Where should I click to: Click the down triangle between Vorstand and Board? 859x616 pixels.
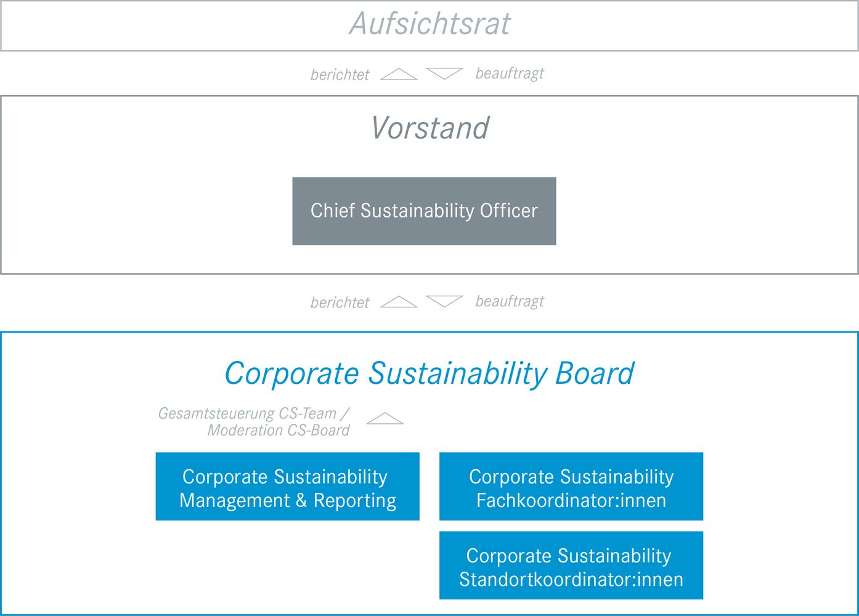[444, 302]
